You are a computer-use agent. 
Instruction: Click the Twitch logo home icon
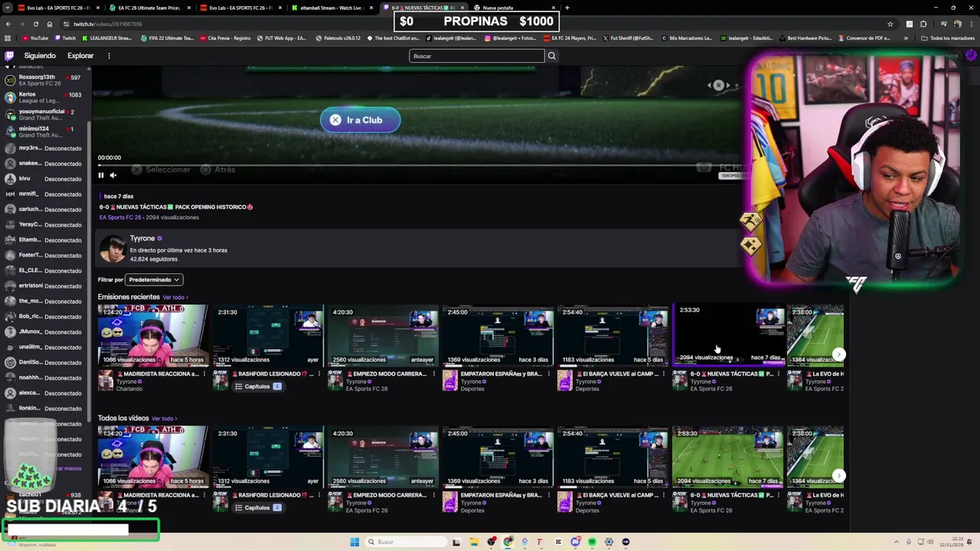(9, 56)
